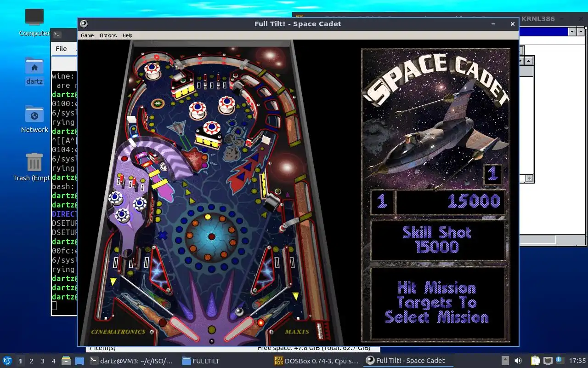The width and height of the screenshot is (588, 368).
Task: Open the Trash desktop icon
Action: 34,168
